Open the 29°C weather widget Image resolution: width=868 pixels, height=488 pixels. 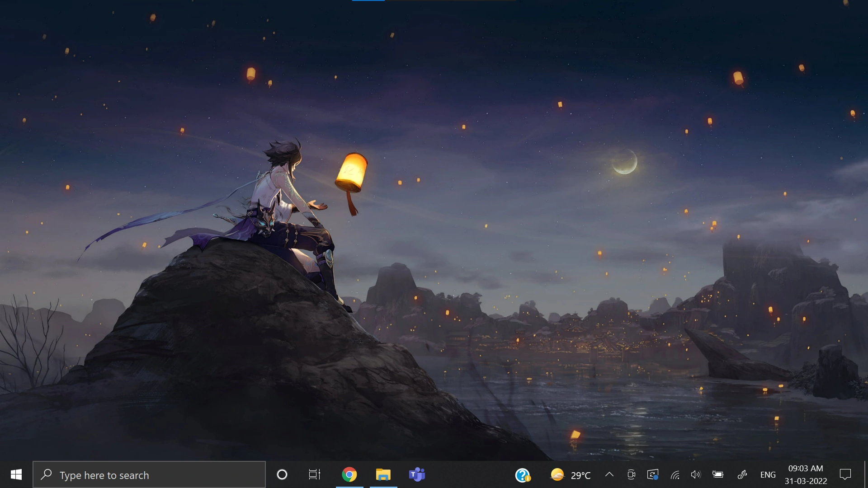pos(571,475)
